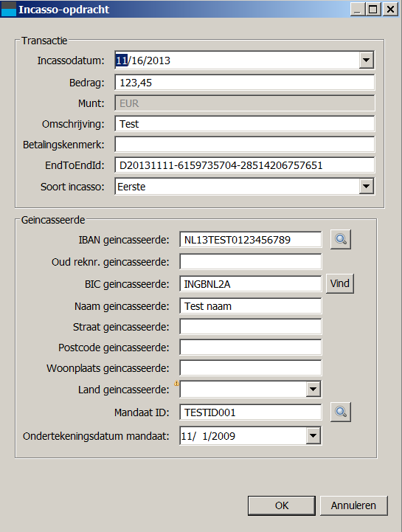This screenshot has width=402, height=532.
Task: Confirm with the OK button
Action: [282, 505]
